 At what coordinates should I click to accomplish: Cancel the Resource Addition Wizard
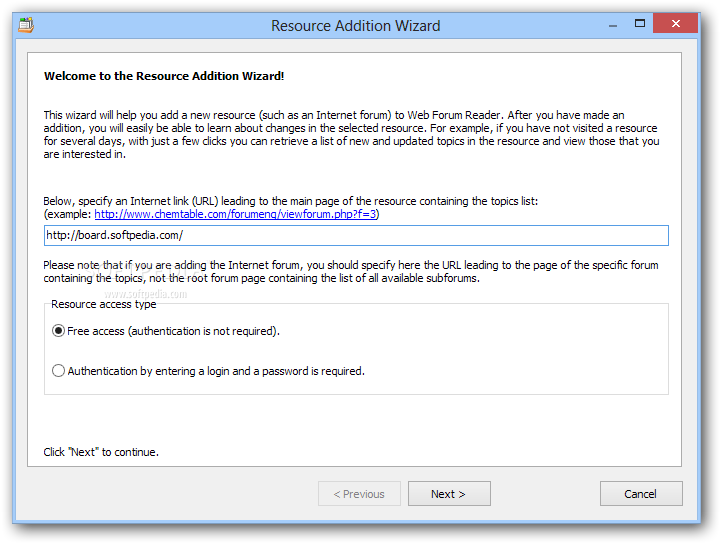coord(641,494)
